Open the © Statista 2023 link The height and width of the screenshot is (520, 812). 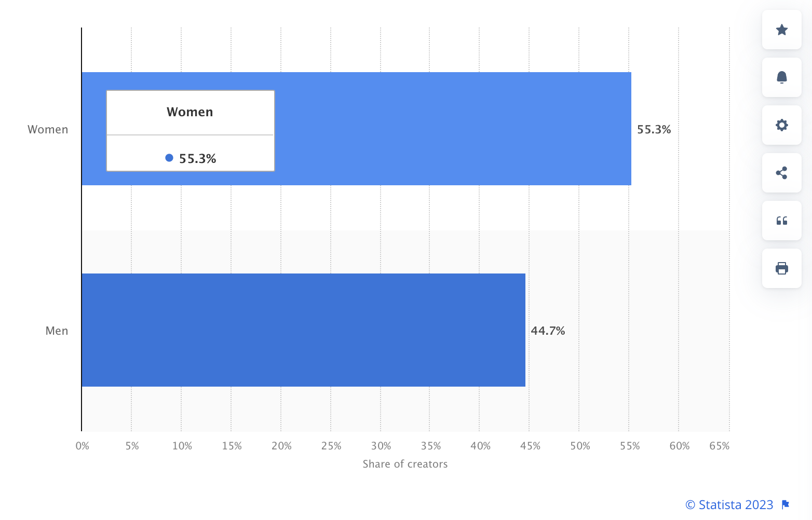729,504
